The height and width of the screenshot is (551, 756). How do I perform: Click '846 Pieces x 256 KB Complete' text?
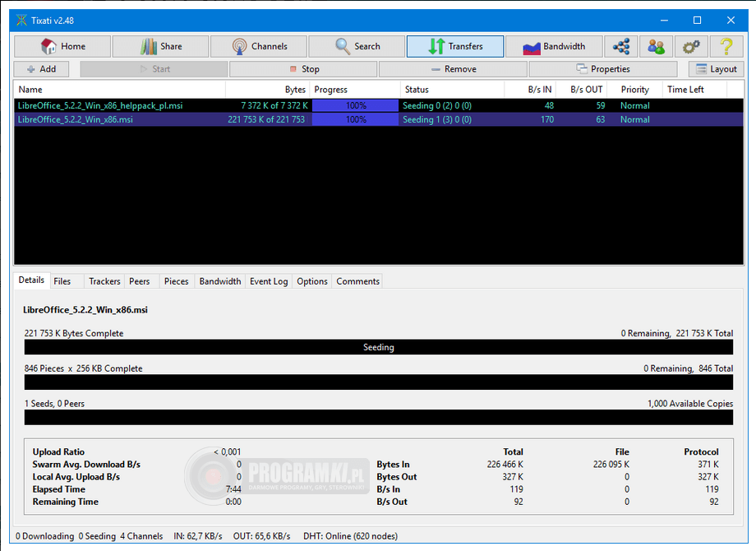(84, 368)
